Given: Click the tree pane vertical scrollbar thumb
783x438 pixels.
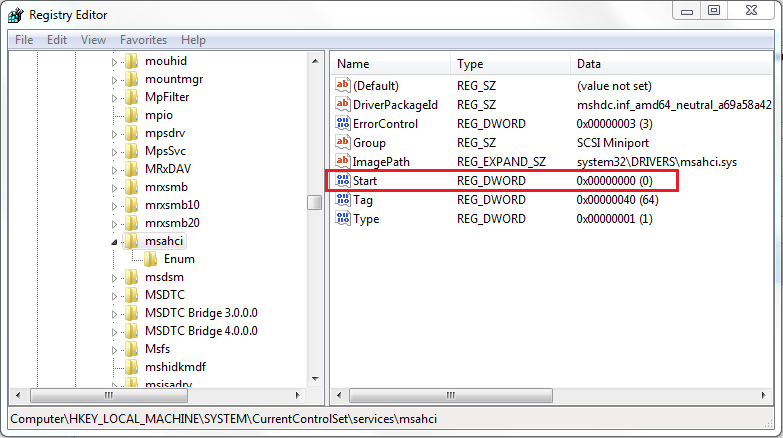Looking at the screenshot, I should pos(315,202).
